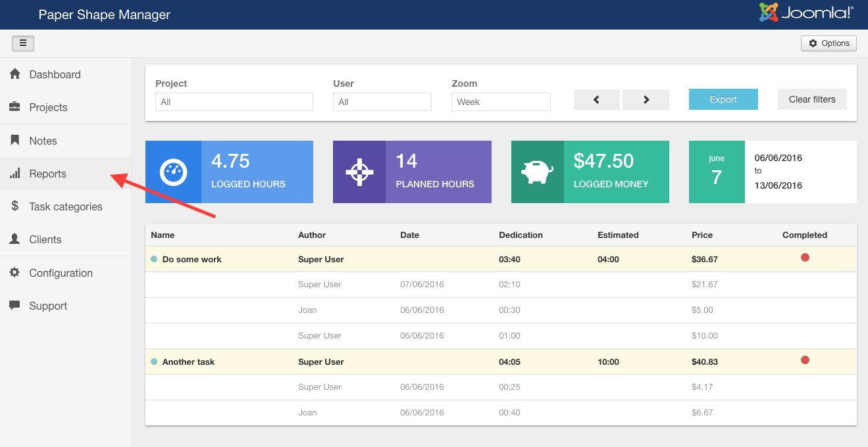Open the Zoom Week dropdown
The height and width of the screenshot is (447, 868).
click(x=501, y=102)
